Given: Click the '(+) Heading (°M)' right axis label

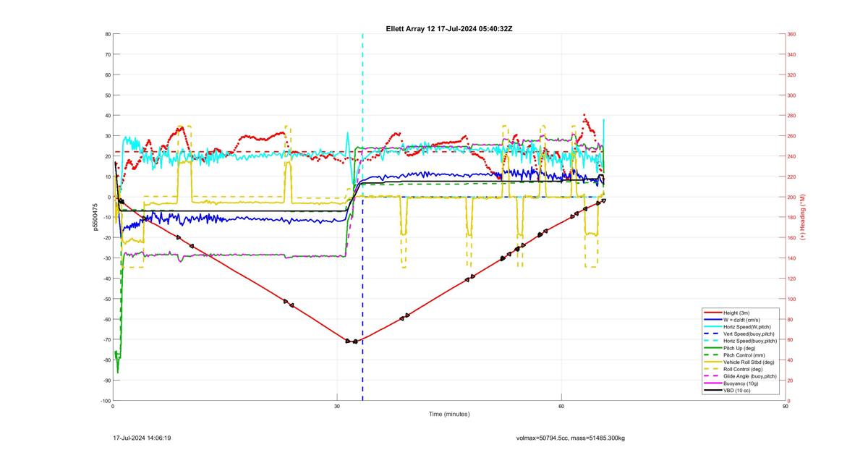Looking at the screenshot, I should coord(803,217).
